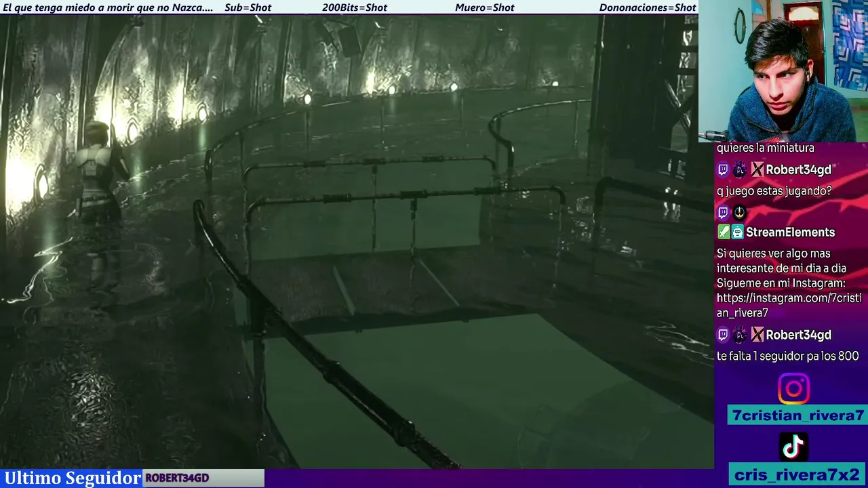The image size is (868, 488).
Task: Click the TikTok logo in the overlay
Action: (793, 447)
